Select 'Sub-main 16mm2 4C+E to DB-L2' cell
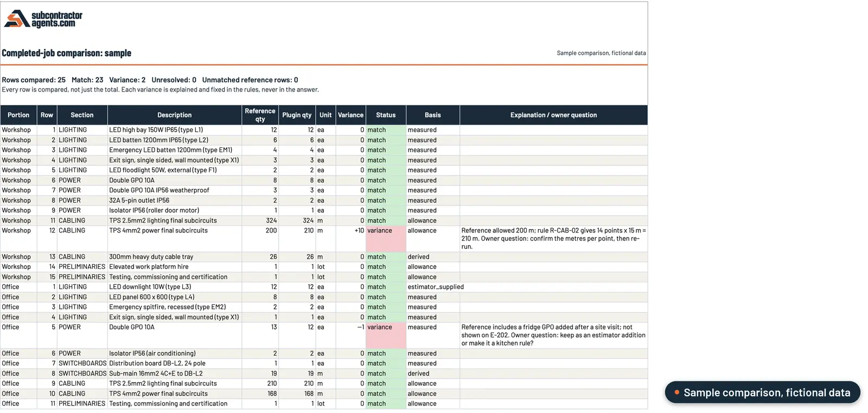868x413 pixels. pos(175,373)
